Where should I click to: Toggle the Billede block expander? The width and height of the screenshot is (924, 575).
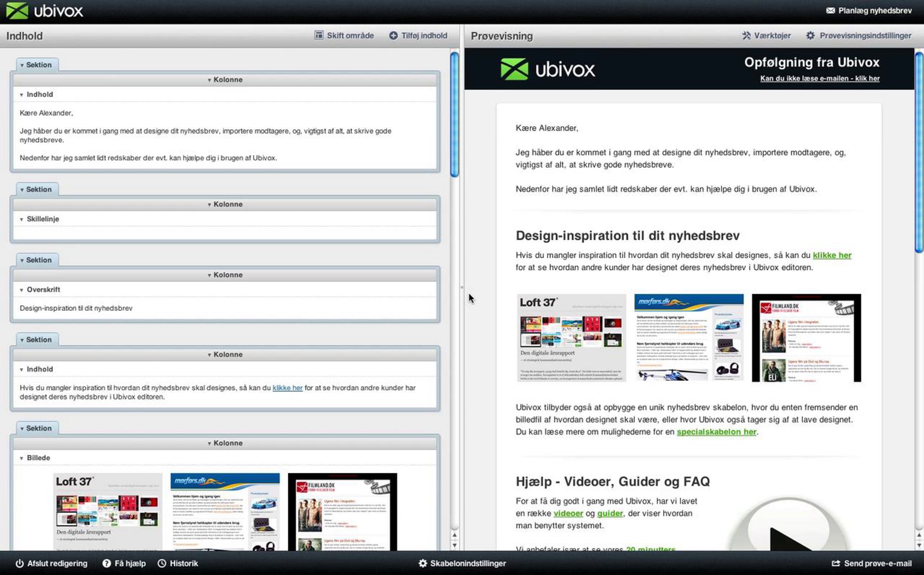click(22, 458)
